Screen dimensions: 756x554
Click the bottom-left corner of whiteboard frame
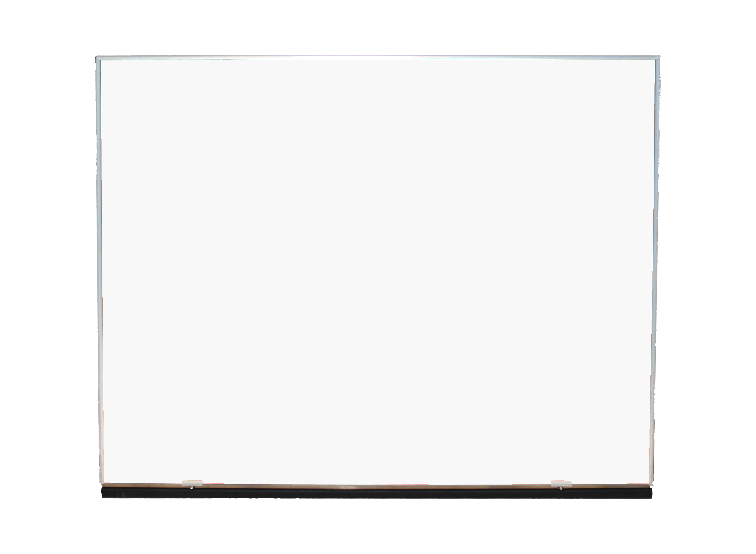101,482
